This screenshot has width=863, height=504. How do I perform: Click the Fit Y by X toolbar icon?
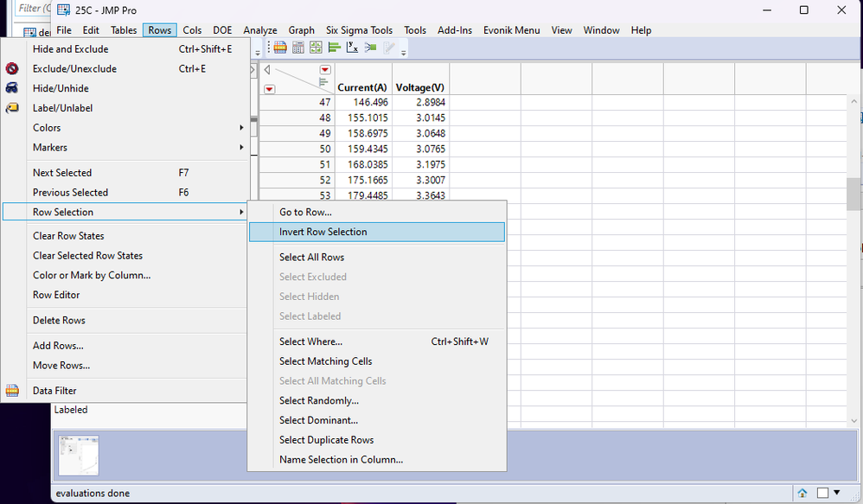pos(352,48)
